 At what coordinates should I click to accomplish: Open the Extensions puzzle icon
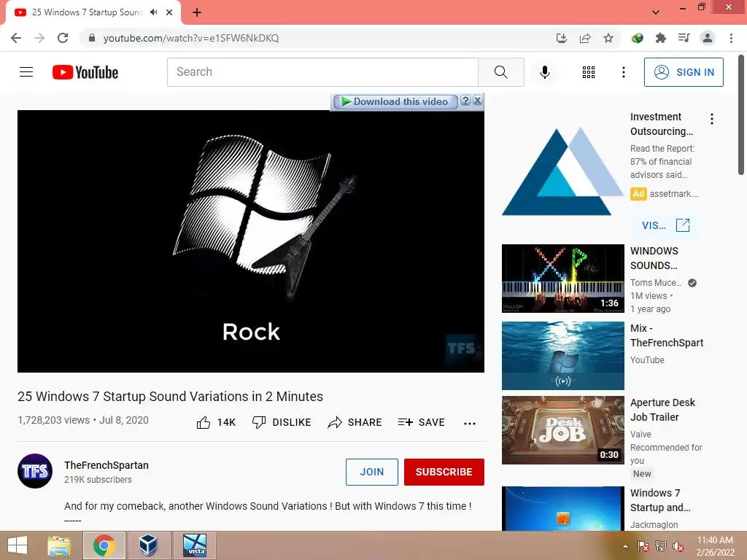pos(660,38)
